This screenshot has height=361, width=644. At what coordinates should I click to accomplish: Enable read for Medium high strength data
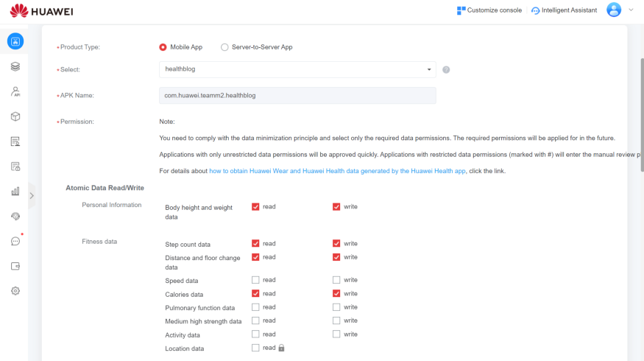point(255,320)
